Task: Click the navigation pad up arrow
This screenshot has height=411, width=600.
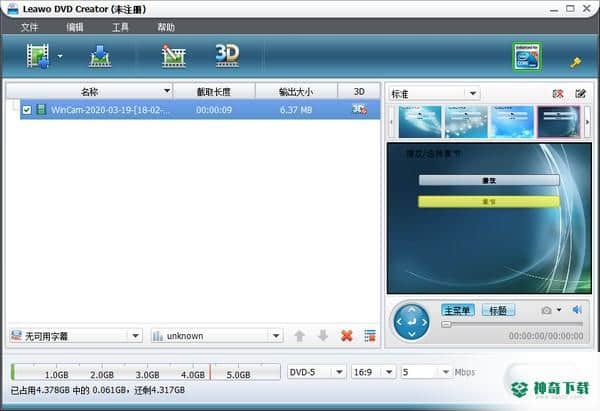Action: click(412, 309)
